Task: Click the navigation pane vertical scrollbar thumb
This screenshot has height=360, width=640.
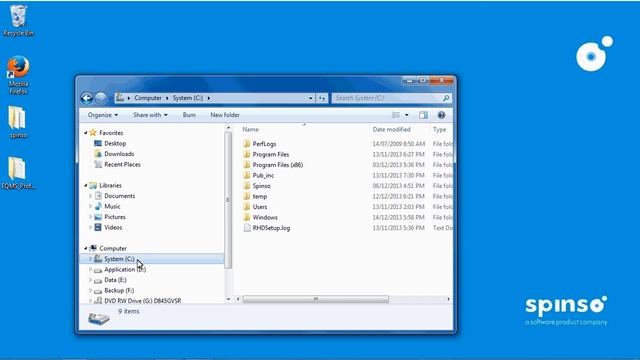Action: pyautogui.click(x=228, y=200)
